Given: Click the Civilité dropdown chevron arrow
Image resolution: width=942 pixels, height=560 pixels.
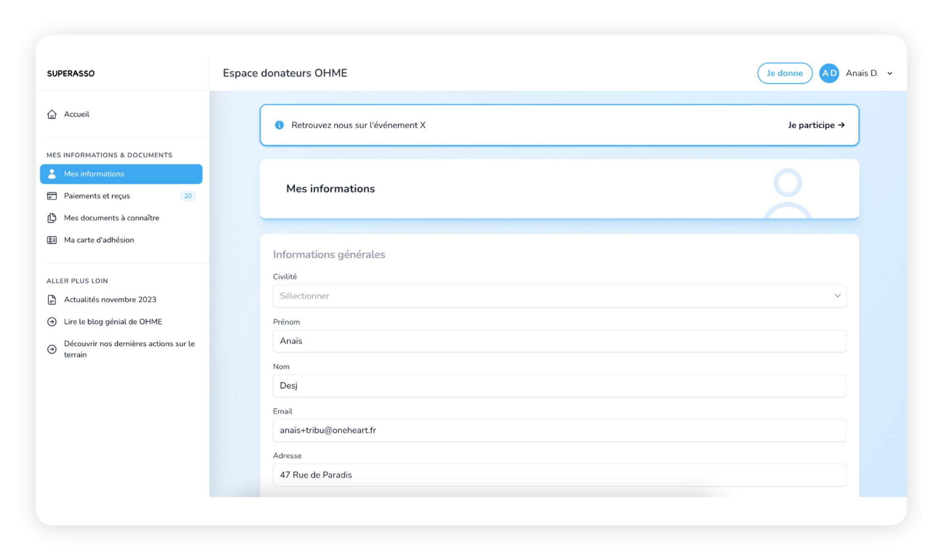Looking at the screenshot, I should pyautogui.click(x=837, y=296).
